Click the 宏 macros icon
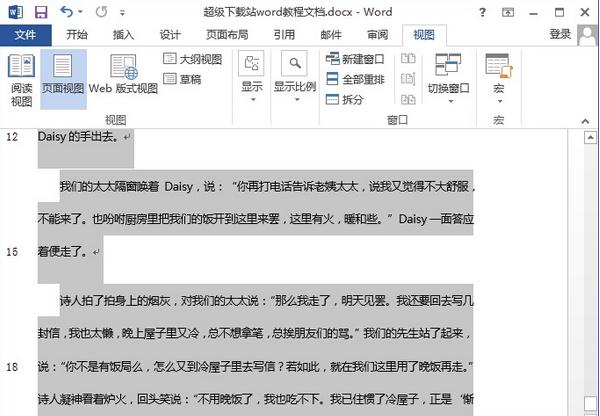The image size is (600, 416). point(499,65)
